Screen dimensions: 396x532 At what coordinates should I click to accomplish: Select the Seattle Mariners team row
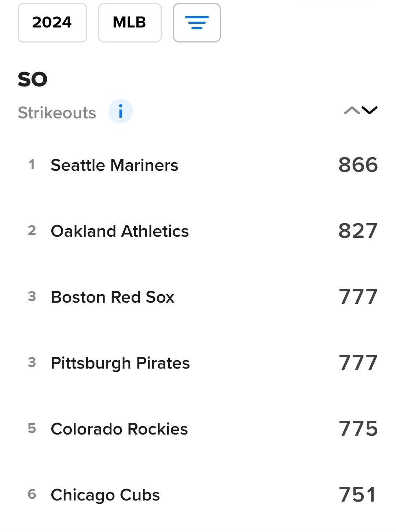coord(114,165)
